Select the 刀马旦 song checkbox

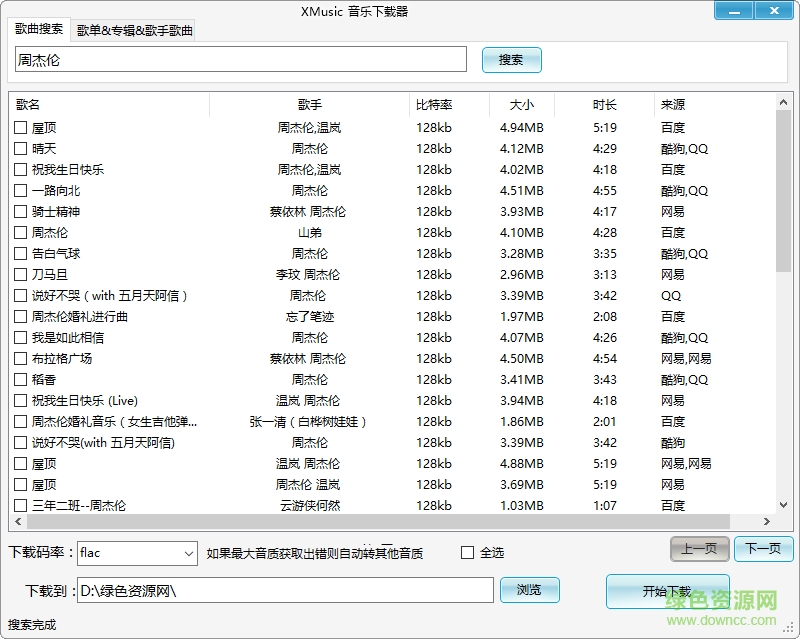pos(18,274)
